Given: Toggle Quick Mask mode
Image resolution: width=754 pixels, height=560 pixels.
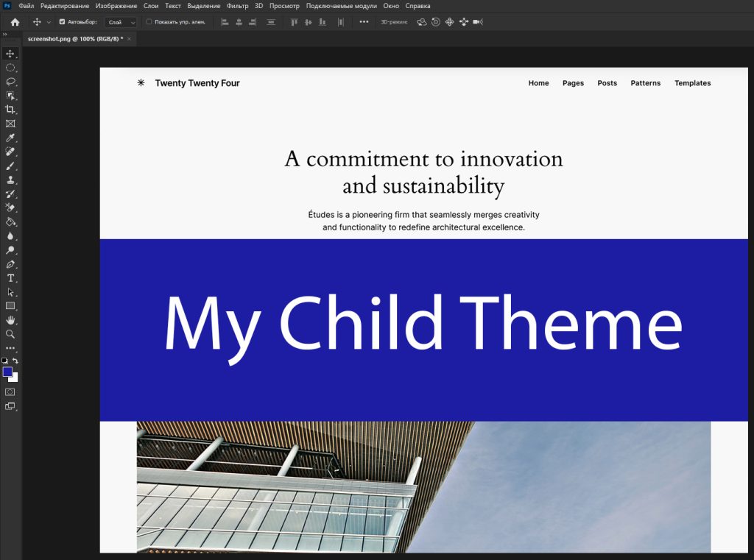Looking at the screenshot, I should 10,392.
